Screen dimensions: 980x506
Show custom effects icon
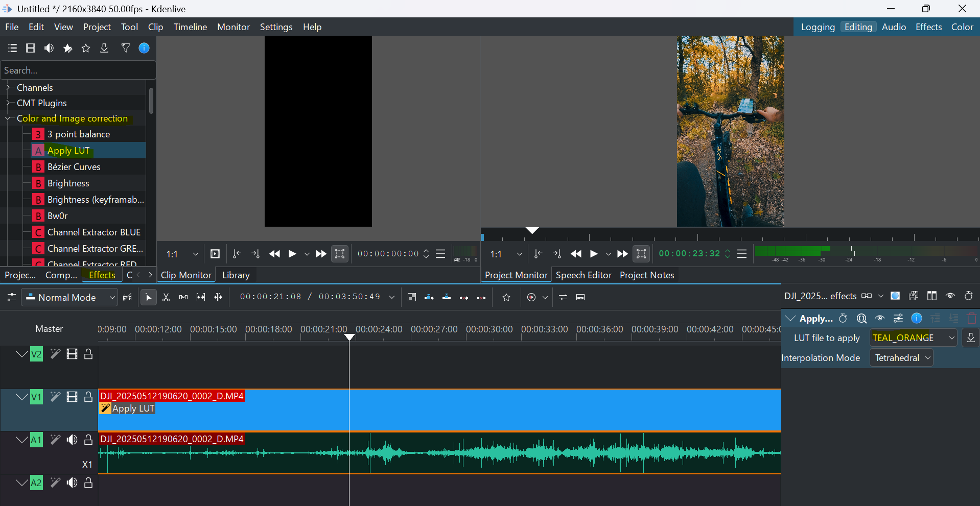point(67,48)
